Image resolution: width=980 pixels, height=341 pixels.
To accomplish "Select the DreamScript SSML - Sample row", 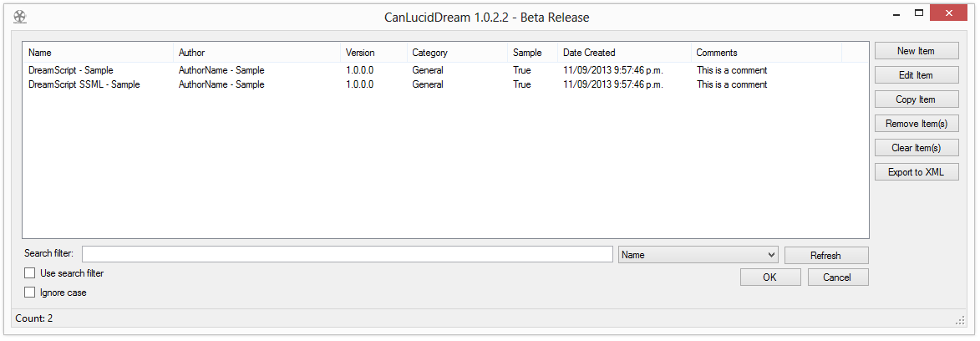I will (84, 84).
